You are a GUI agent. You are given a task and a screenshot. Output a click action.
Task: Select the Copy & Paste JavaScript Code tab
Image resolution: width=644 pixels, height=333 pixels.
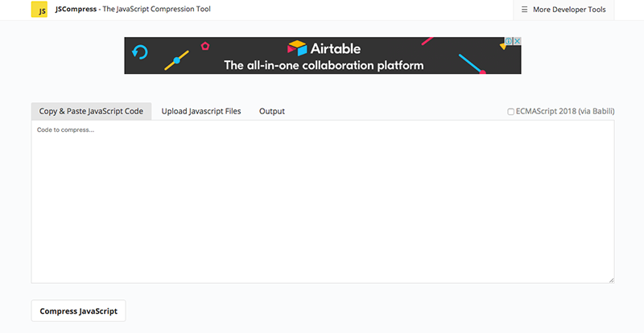click(x=91, y=112)
